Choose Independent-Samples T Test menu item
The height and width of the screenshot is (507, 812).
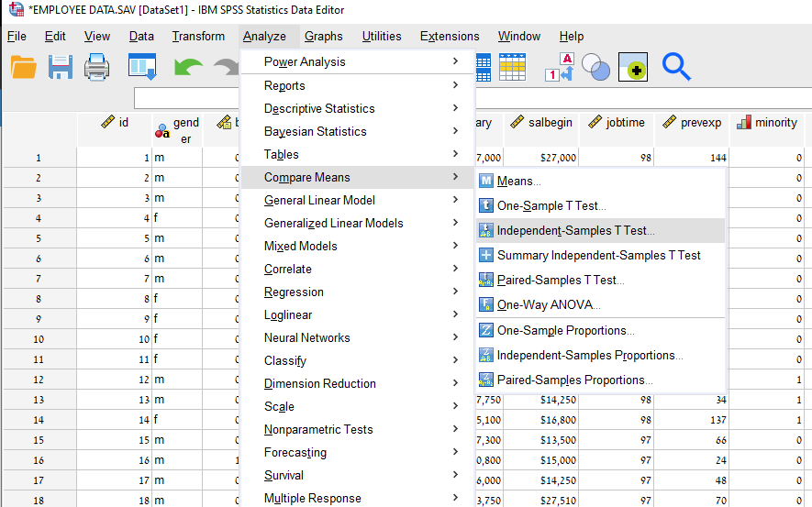point(575,230)
